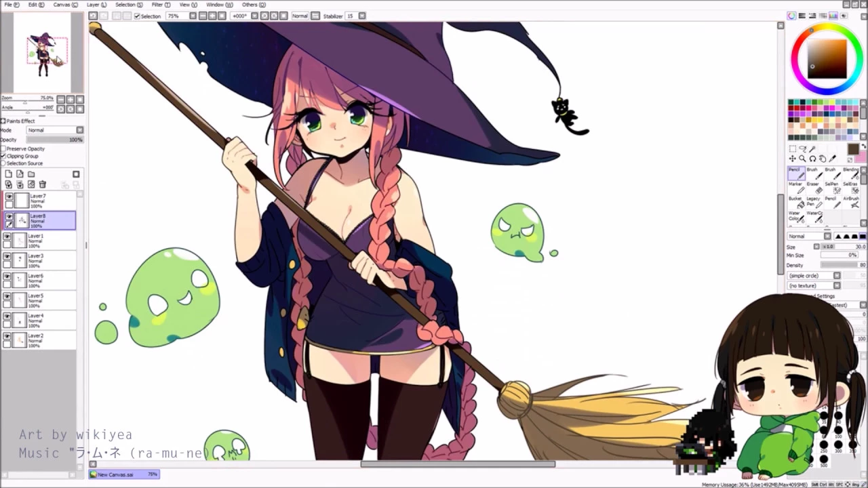Viewport: 868px width, 488px height.
Task: Open the rotation angle dropdown in toolbar
Action: point(255,16)
